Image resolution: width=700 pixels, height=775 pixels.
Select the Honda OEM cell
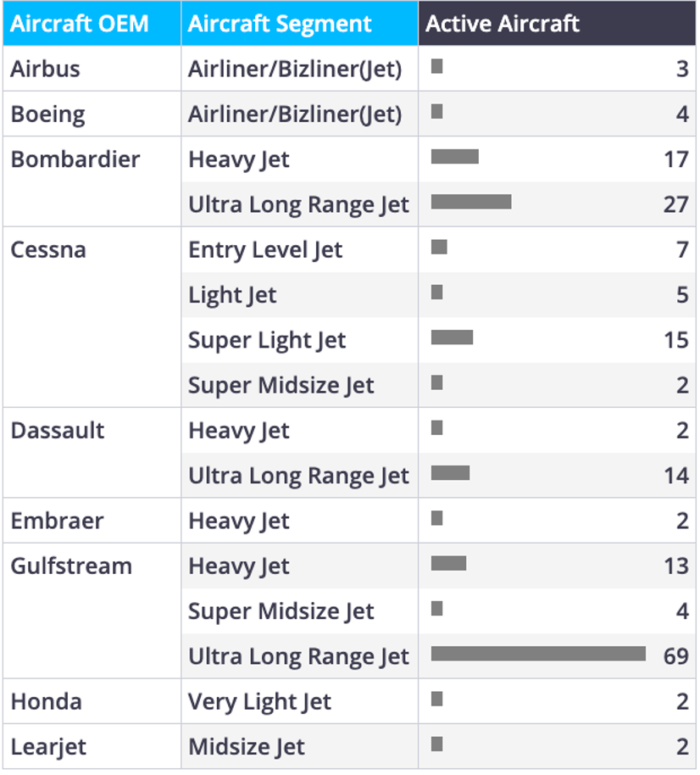(x=92, y=701)
